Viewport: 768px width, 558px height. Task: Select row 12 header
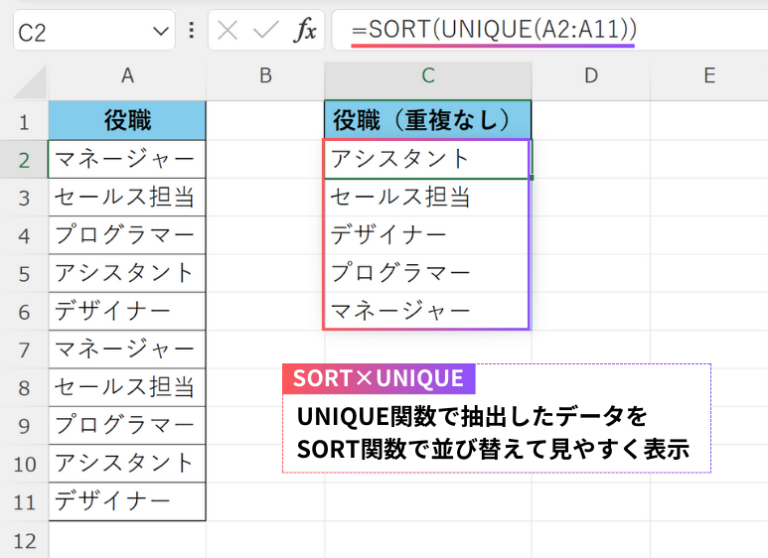click(24, 540)
